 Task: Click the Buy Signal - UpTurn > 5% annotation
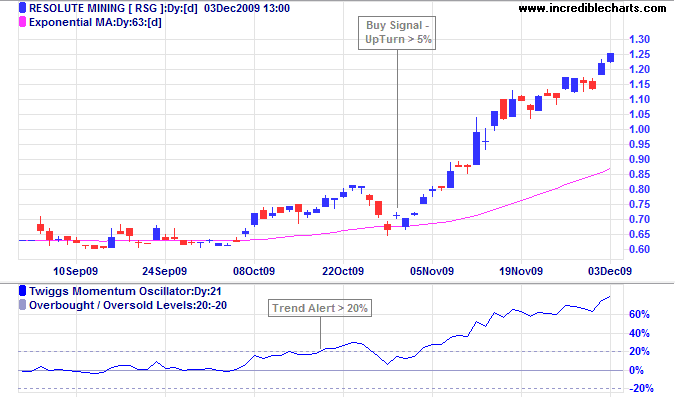click(397, 33)
